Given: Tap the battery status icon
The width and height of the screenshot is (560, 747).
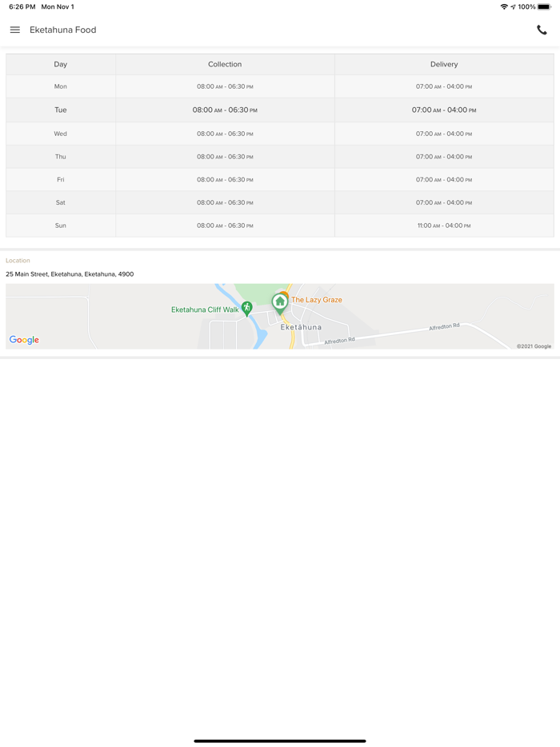Looking at the screenshot, I should pyautogui.click(x=545, y=6).
